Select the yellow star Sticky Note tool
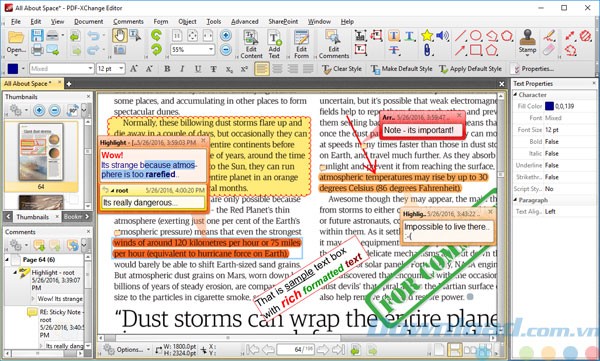Image resolution: width=600 pixels, height=361 pixels. tap(427, 36)
